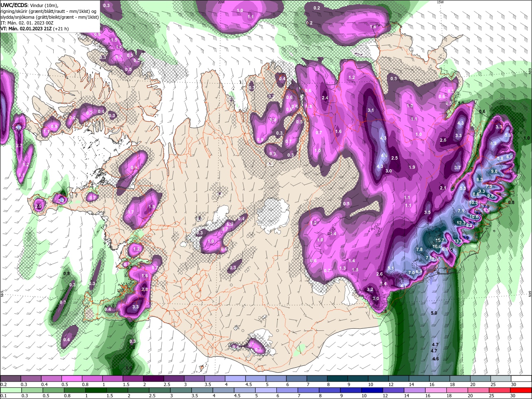
Task: Click the '(+21 h)' forecast offset text
Action: point(61,29)
